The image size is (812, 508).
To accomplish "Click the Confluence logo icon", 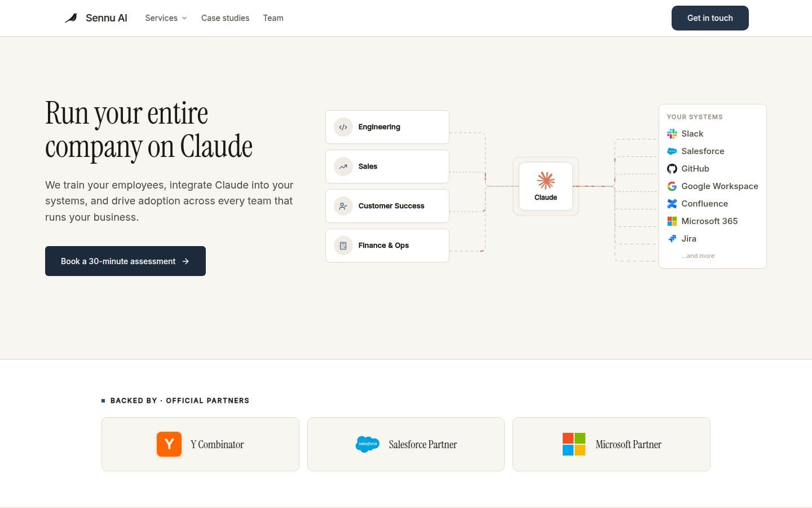I will tap(672, 204).
